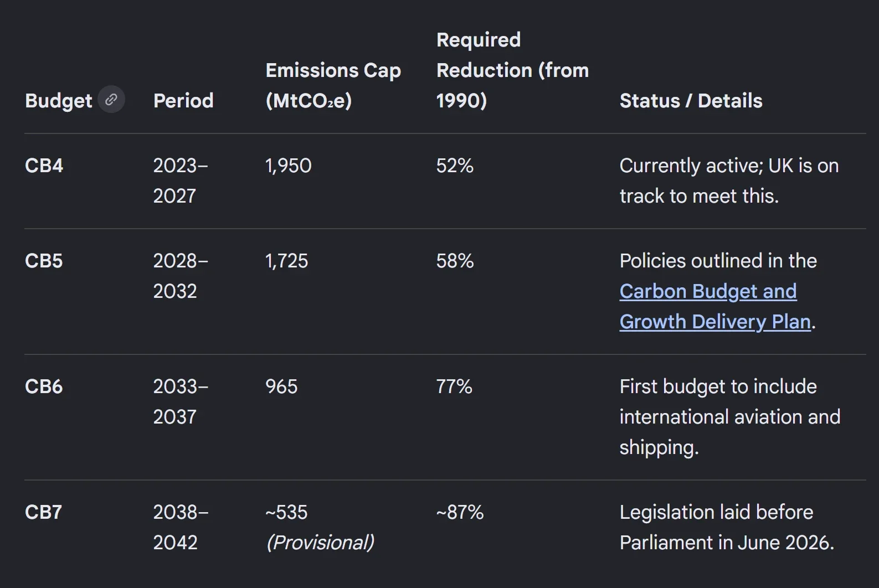
Task: Select the 77% required reduction cell
Action: pyautogui.click(x=454, y=386)
